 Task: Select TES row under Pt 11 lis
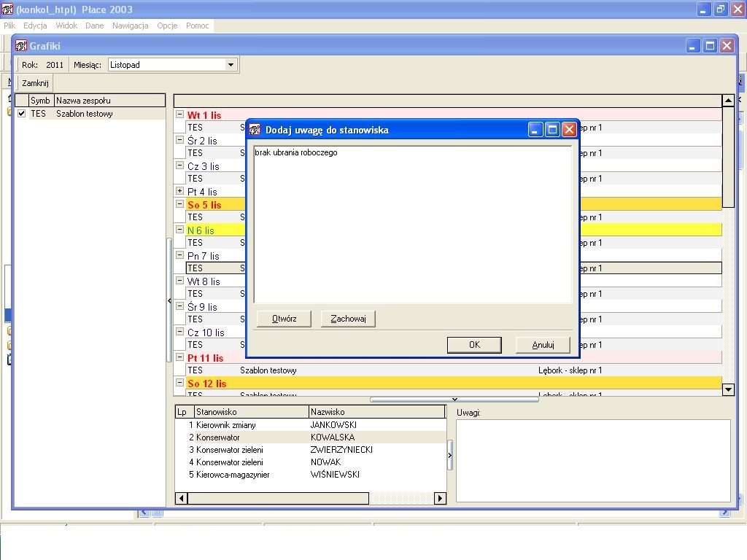[454, 370]
